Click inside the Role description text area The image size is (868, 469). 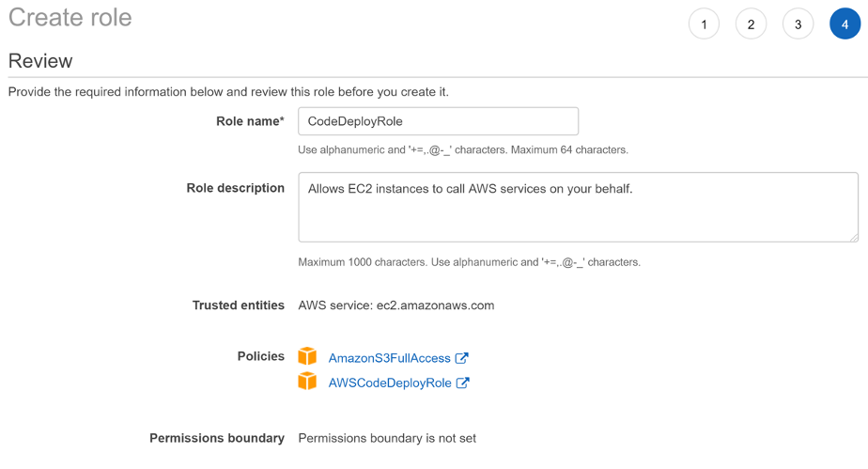pos(578,207)
